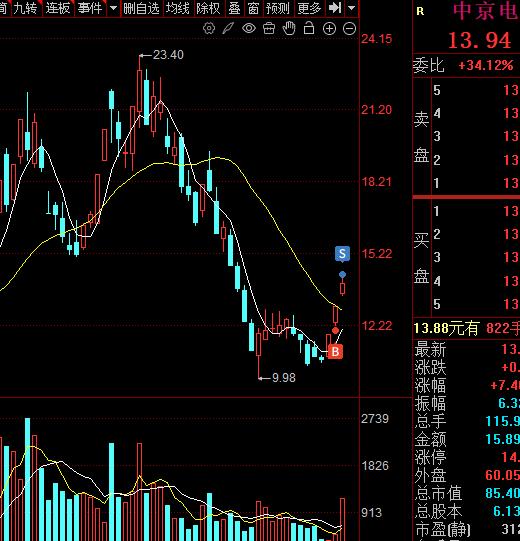
Task: Toggle the chart lock icon
Action: coord(309,28)
